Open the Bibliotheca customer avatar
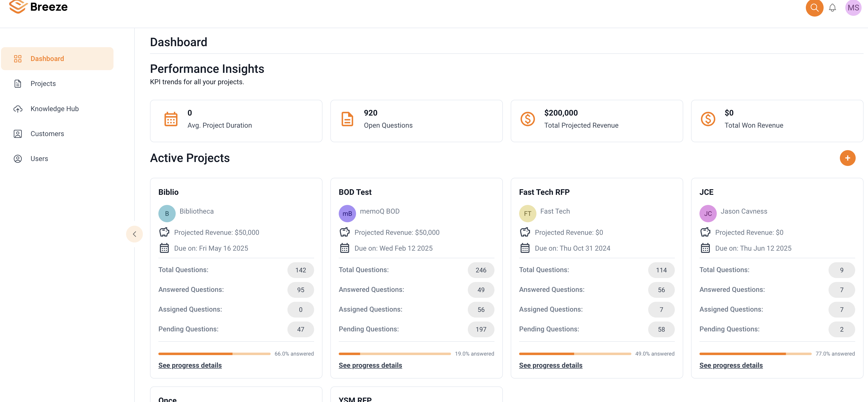Viewport: 868px width, 402px height. coord(167,213)
